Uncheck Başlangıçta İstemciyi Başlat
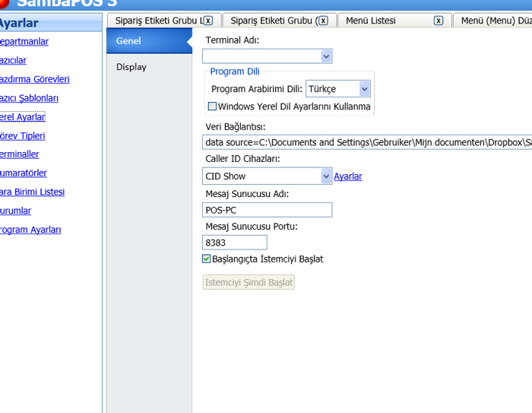 [207, 259]
